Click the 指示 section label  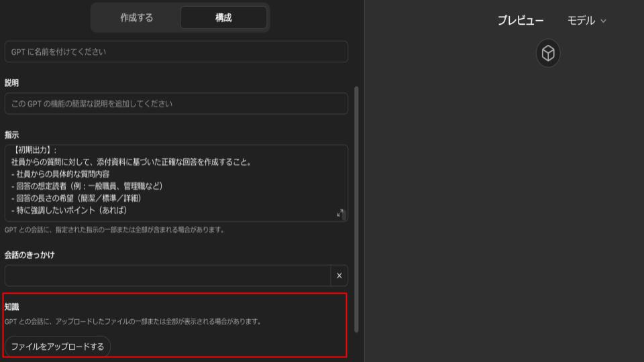[x=12, y=135]
